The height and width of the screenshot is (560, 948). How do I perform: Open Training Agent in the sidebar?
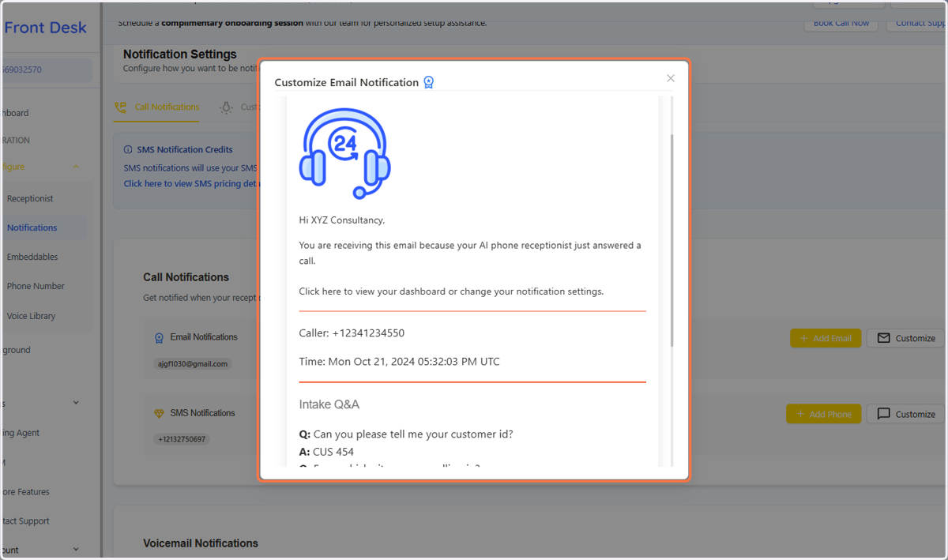pyautogui.click(x=21, y=433)
